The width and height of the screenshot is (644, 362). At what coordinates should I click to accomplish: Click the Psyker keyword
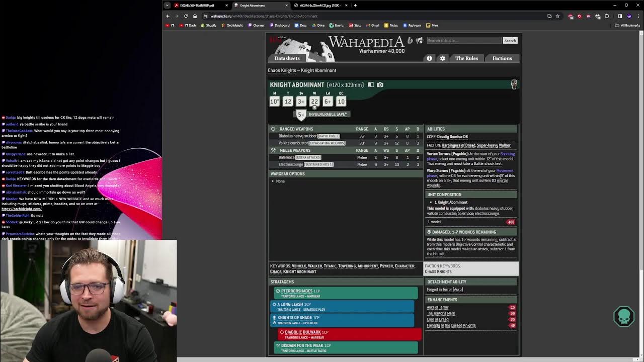point(386,266)
